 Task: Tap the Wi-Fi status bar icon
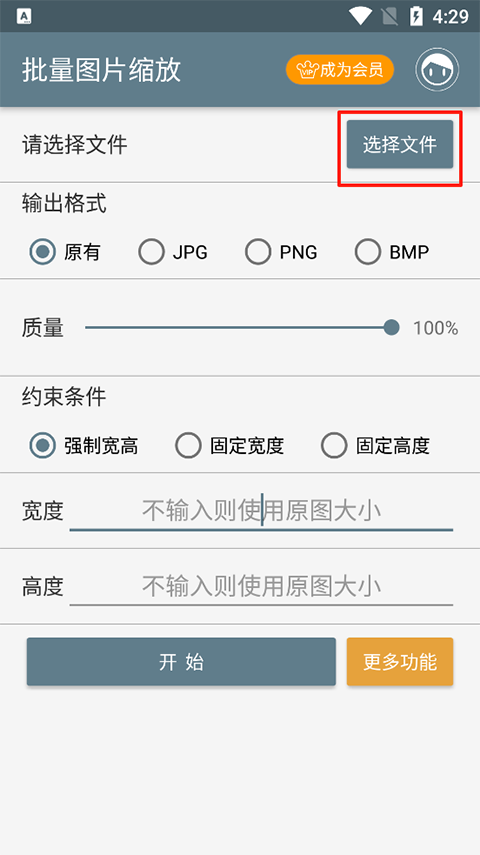click(x=360, y=16)
